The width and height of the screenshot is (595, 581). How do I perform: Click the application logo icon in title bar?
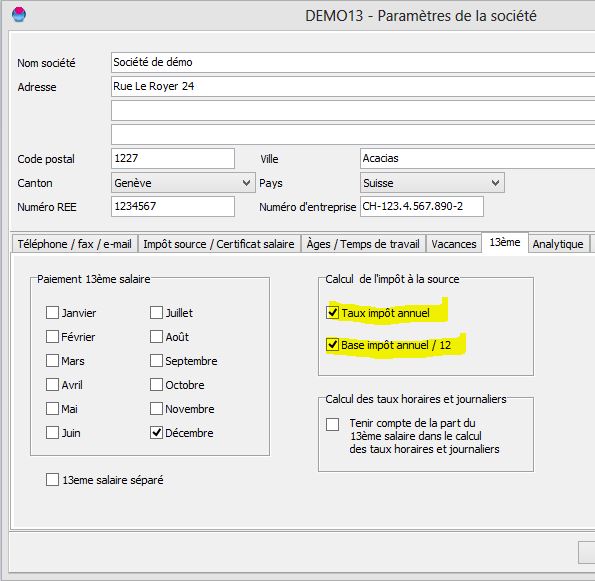click(x=19, y=15)
